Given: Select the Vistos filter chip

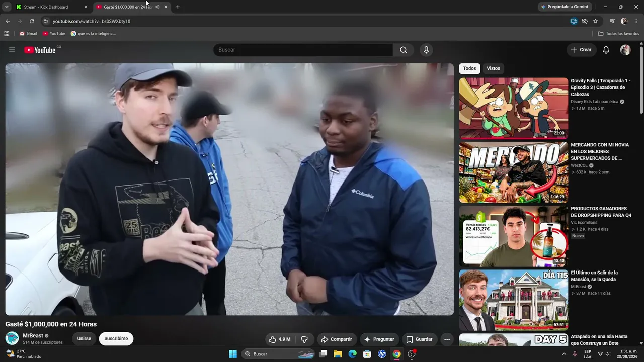Looking at the screenshot, I should tap(494, 68).
